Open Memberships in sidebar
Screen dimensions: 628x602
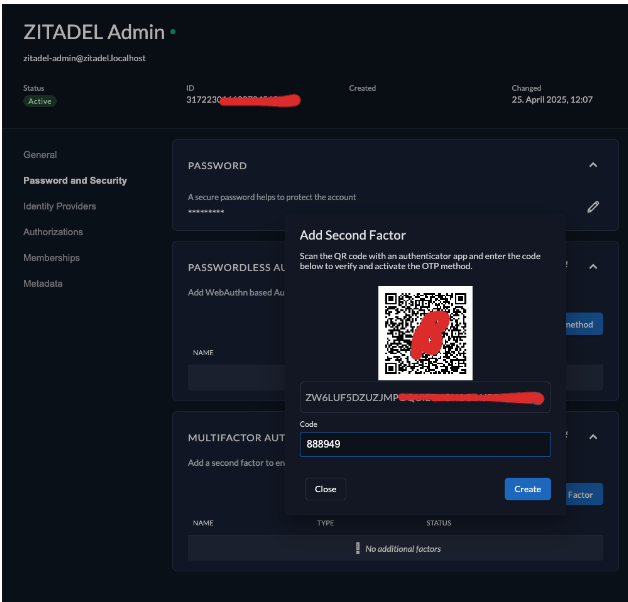coord(51,258)
